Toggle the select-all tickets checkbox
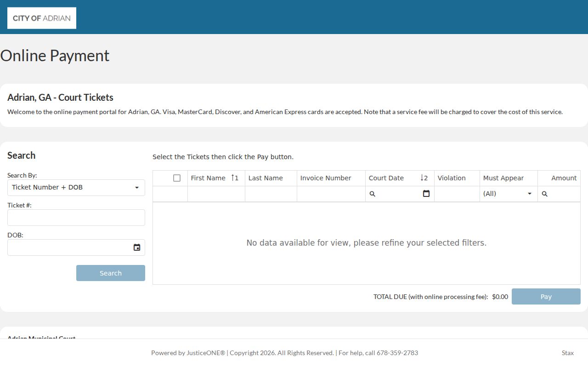Screen dimensions: 588x368 click(177, 178)
